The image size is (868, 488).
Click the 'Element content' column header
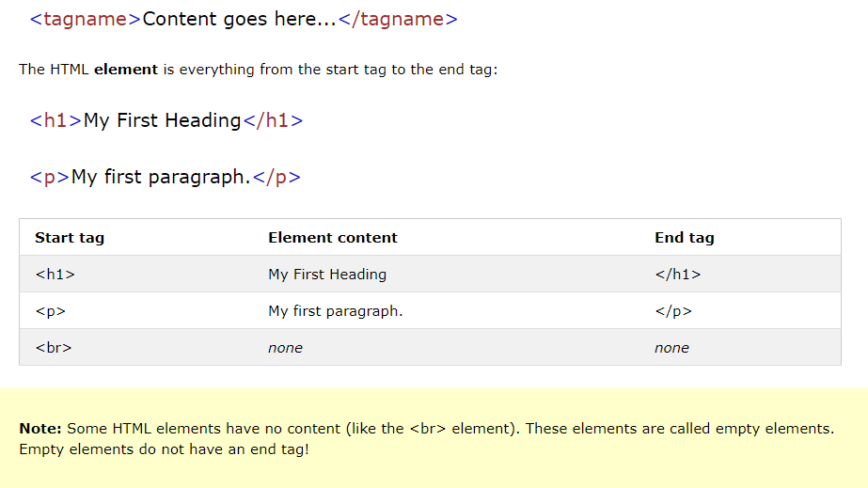coord(333,238)
